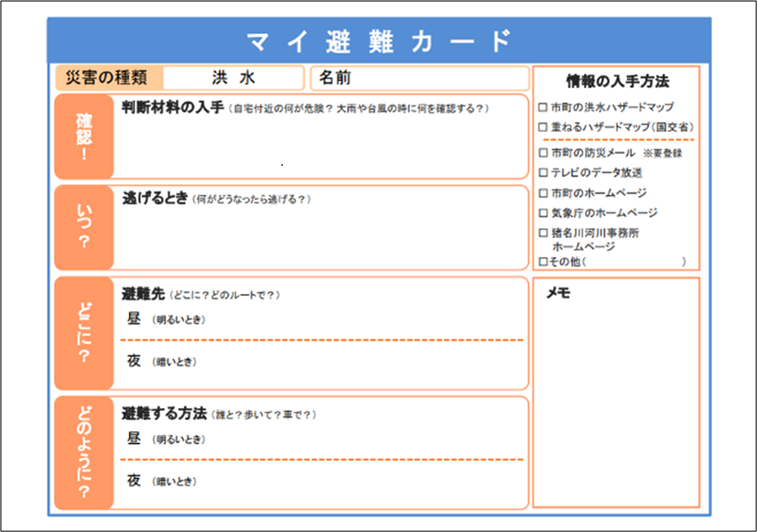Select the いつ? section label
The height and width of the screenshot is (532, 757).
pyautogui.click(x=84, y=224)
